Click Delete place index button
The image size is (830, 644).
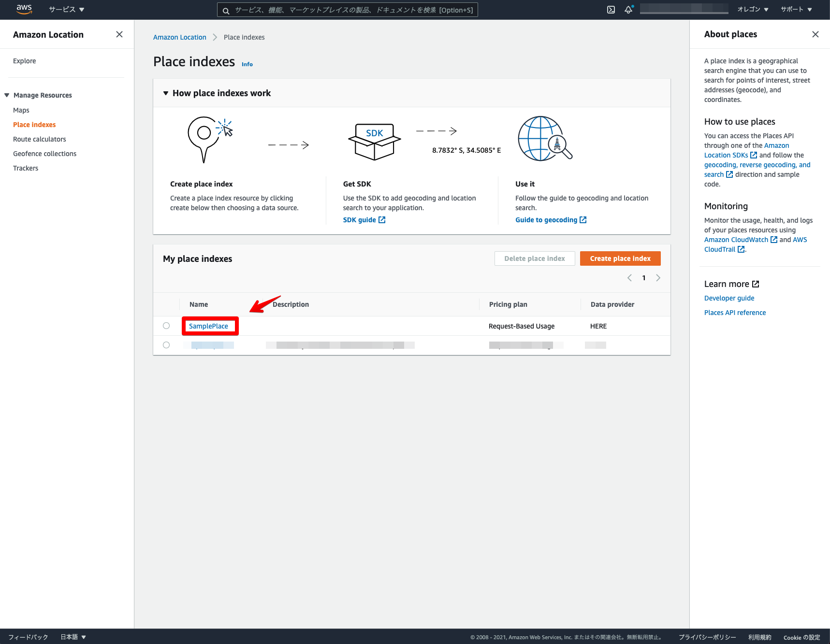535,258
